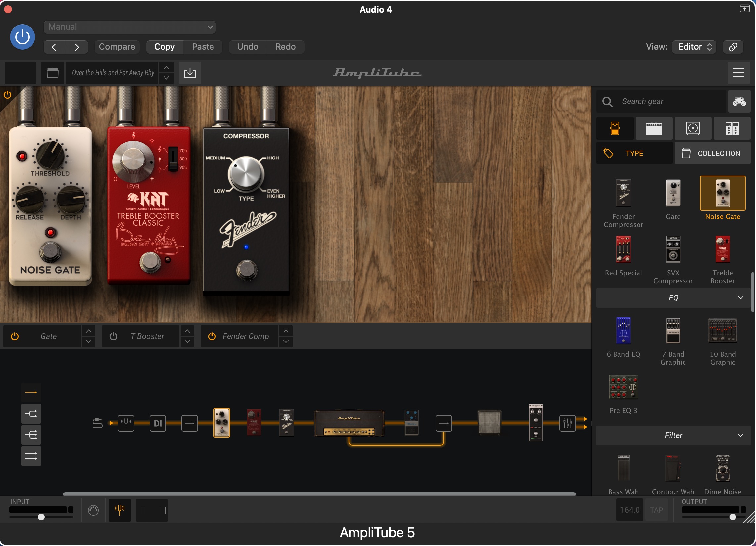Toggle the T Booster slot power button
The image size is (756, 546).
pyautogui.click(x=113, y=337)
